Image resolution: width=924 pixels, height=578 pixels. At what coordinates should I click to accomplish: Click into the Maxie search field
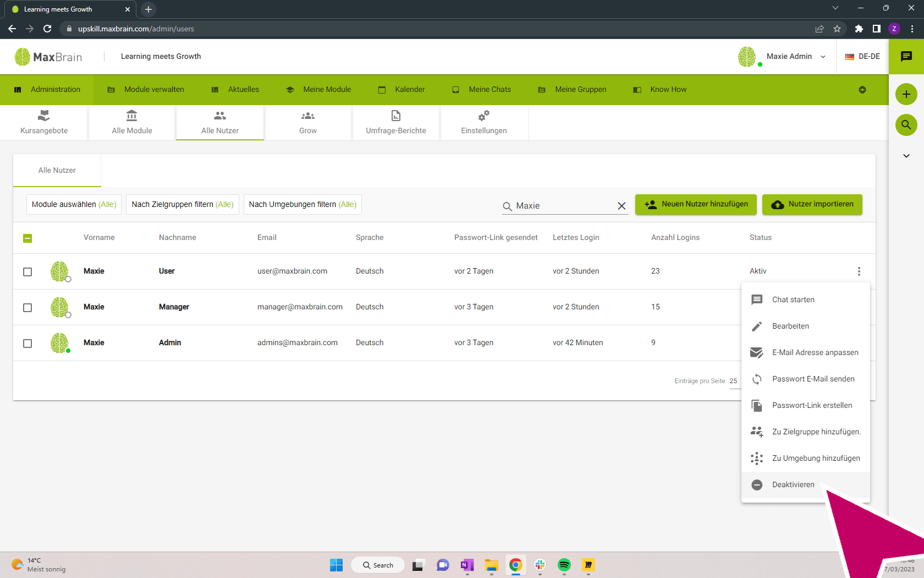564,206
